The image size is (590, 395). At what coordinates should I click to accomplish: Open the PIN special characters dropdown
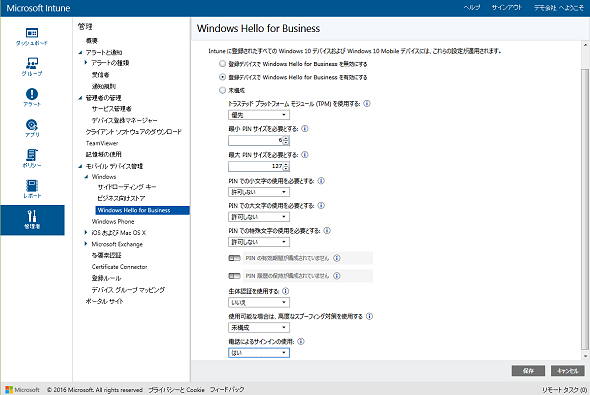tap(259, 242)
